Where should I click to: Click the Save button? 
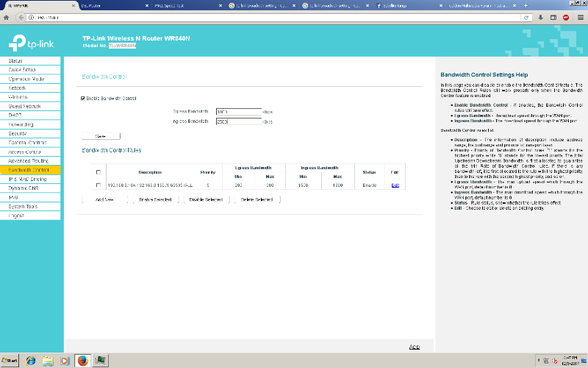[101, 135]
